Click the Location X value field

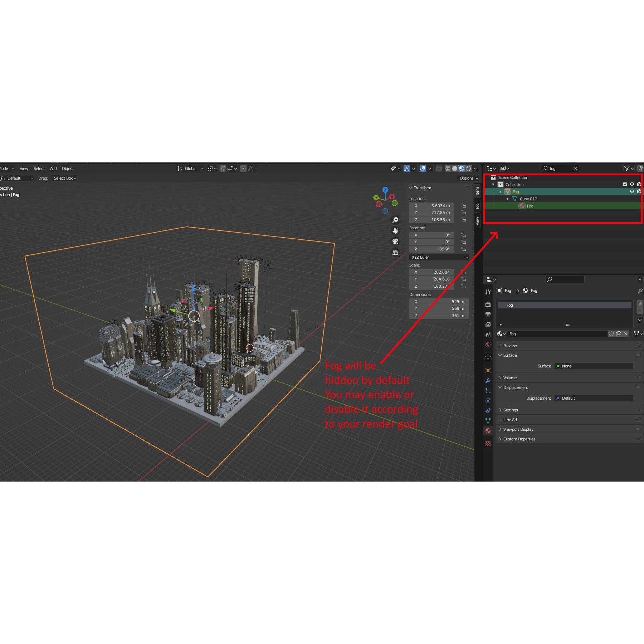tap(432, 206)
